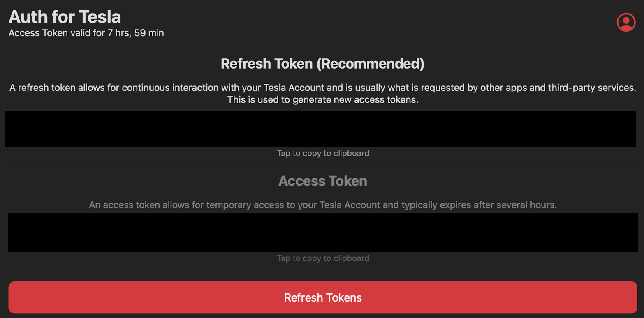Select the access token expiry description text
Viewport: 644px width, 318px height.
coord(322,205)
